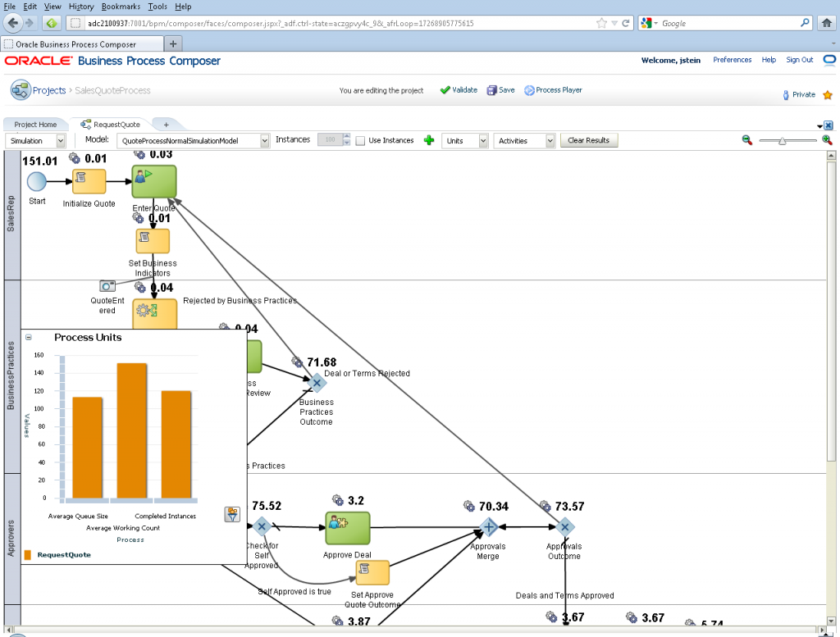
Task: Click the green plus add icon
Action: point(429,141)
